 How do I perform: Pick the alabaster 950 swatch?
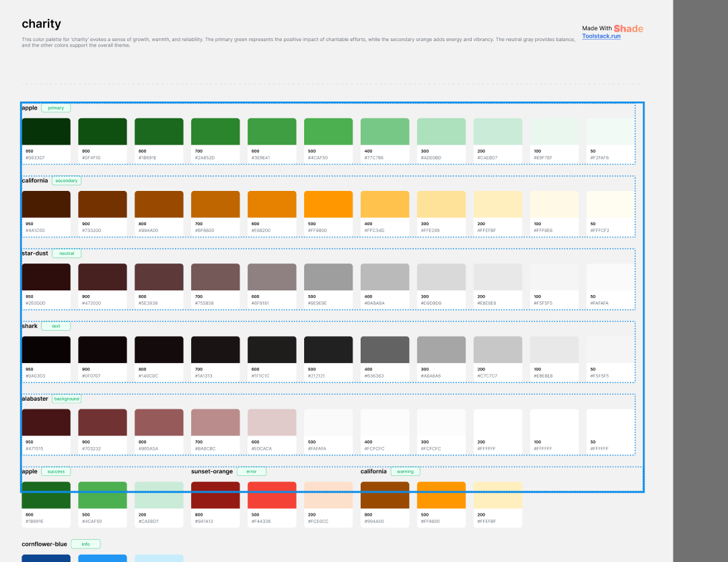pyautogui.click(x=46, y=422)
